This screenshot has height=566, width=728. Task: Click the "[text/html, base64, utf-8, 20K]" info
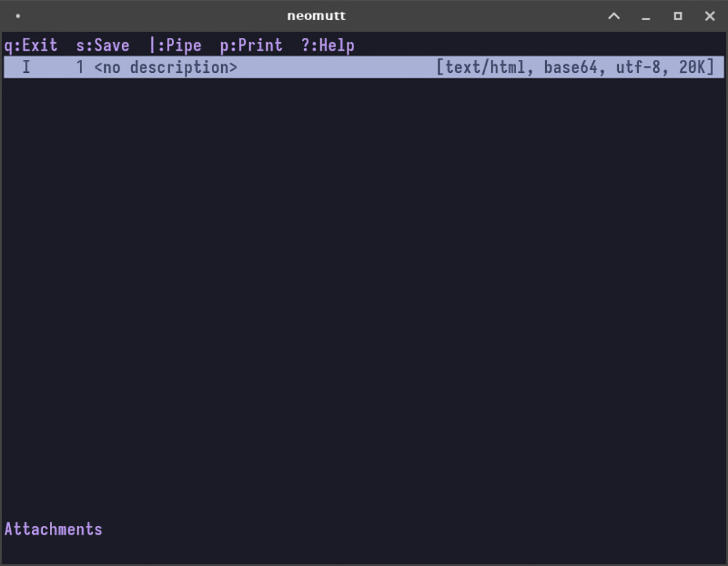coord(582,67)
